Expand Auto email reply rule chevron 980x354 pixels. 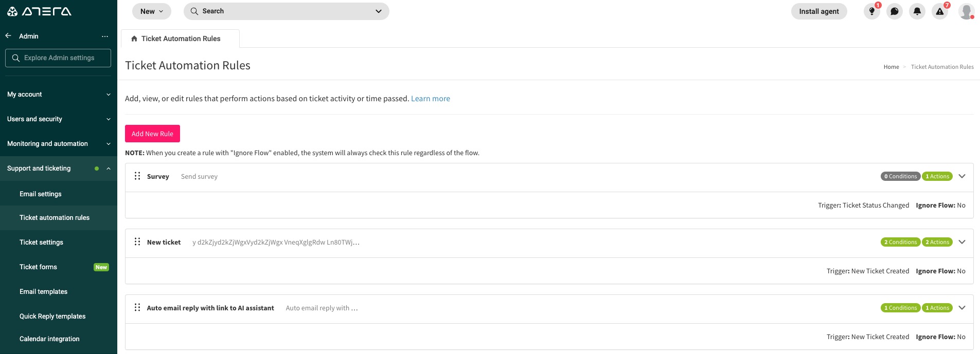[962, 308]
